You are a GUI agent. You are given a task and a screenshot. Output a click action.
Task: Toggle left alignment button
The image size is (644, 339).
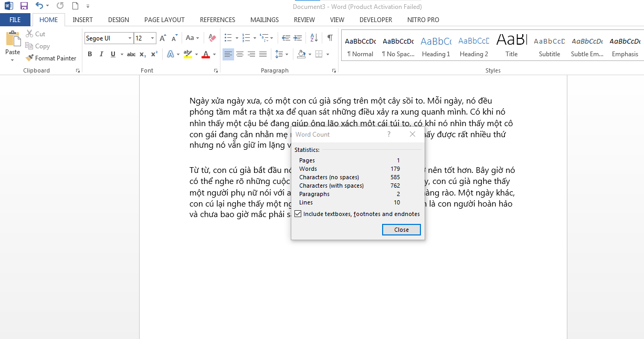(228, 54)
